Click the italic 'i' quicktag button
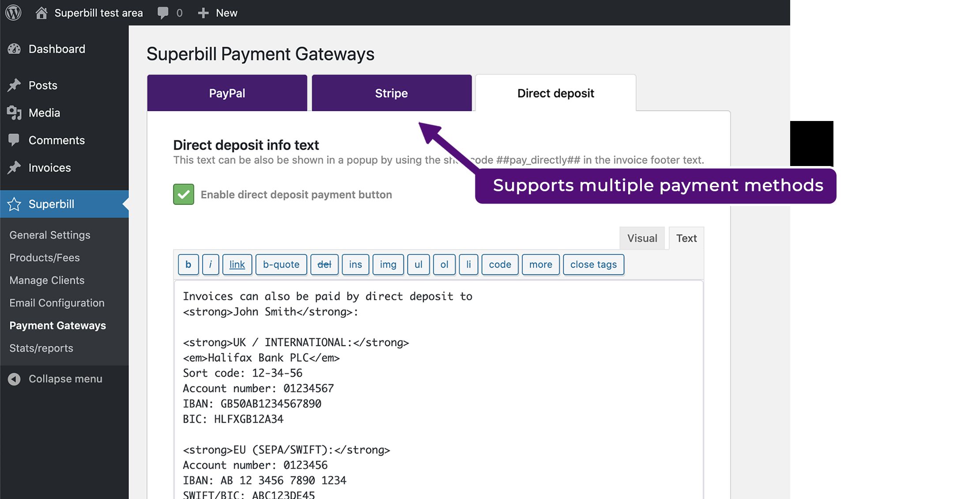 211,265
